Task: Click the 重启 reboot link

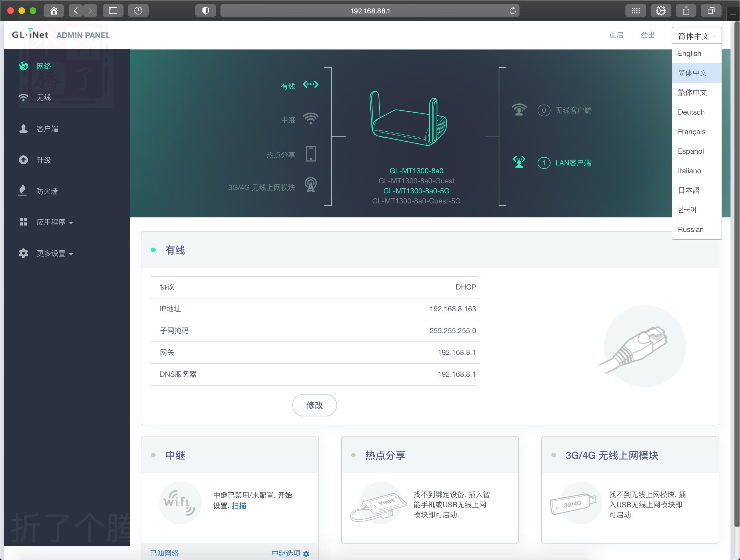Action: [616, 35]
